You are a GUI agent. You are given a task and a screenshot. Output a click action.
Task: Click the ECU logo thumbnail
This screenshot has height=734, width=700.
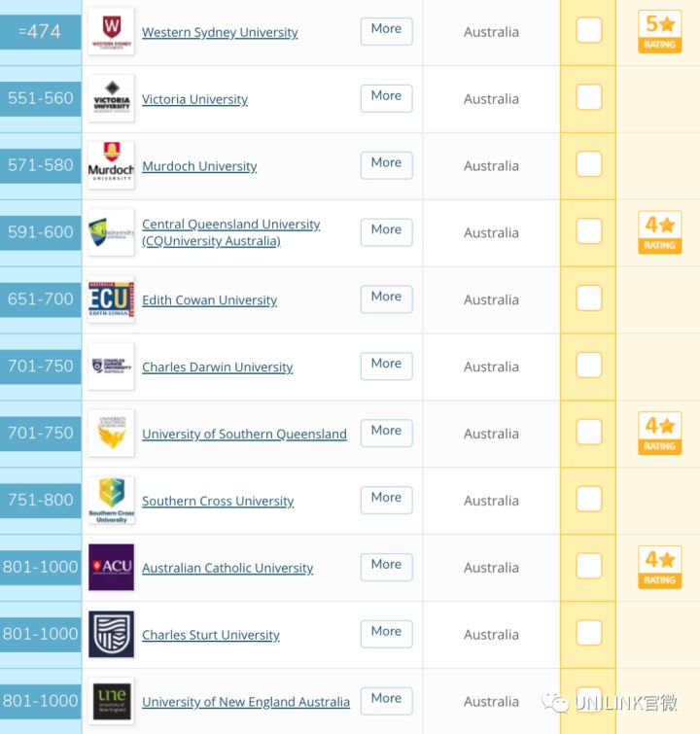coord(112,299)
